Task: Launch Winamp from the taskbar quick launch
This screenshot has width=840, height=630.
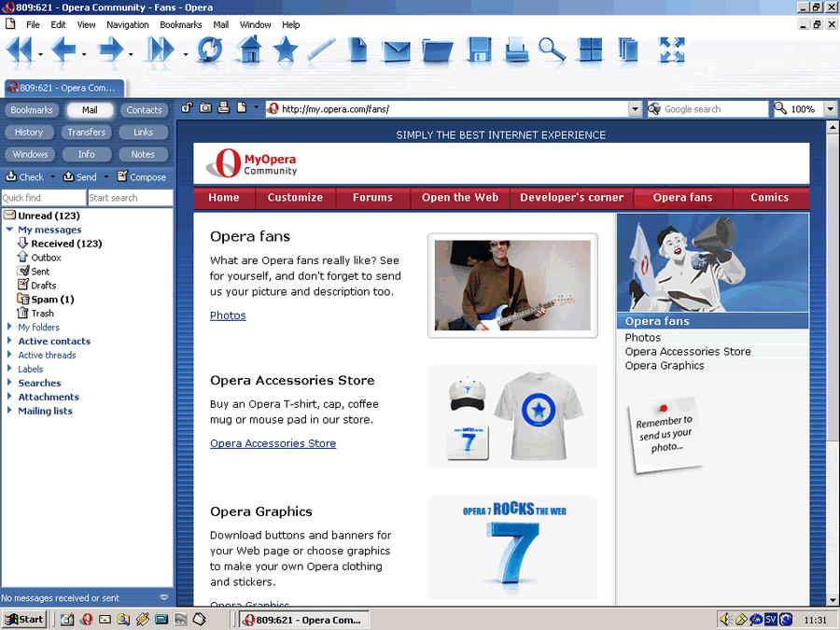Action: click(143, 619)
